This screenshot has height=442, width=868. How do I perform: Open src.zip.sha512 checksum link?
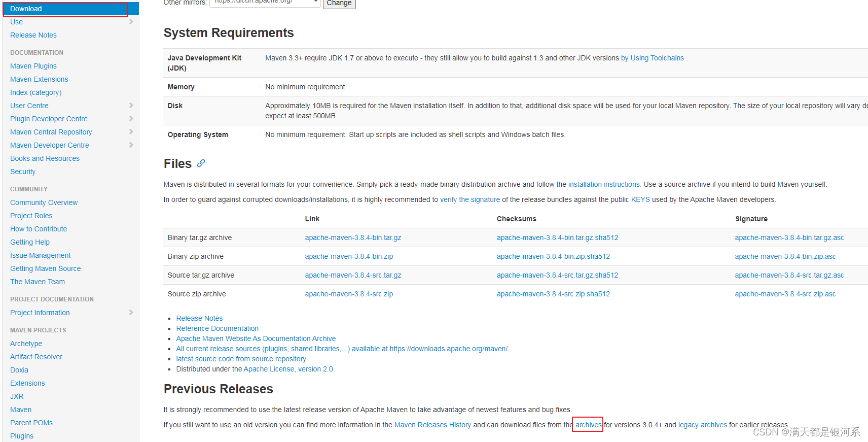click(553, 294)
